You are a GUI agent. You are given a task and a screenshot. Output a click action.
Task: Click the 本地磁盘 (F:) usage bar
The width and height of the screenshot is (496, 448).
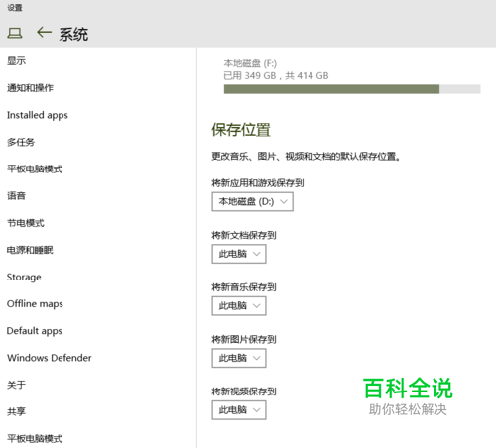coord(352,89)
